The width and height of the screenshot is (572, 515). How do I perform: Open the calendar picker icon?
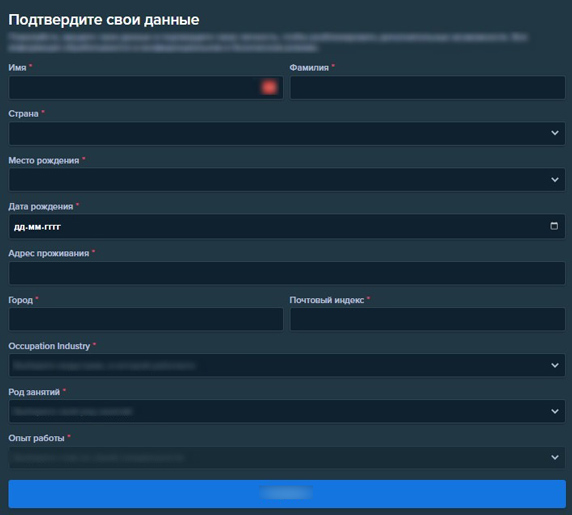tap(554, 226)
